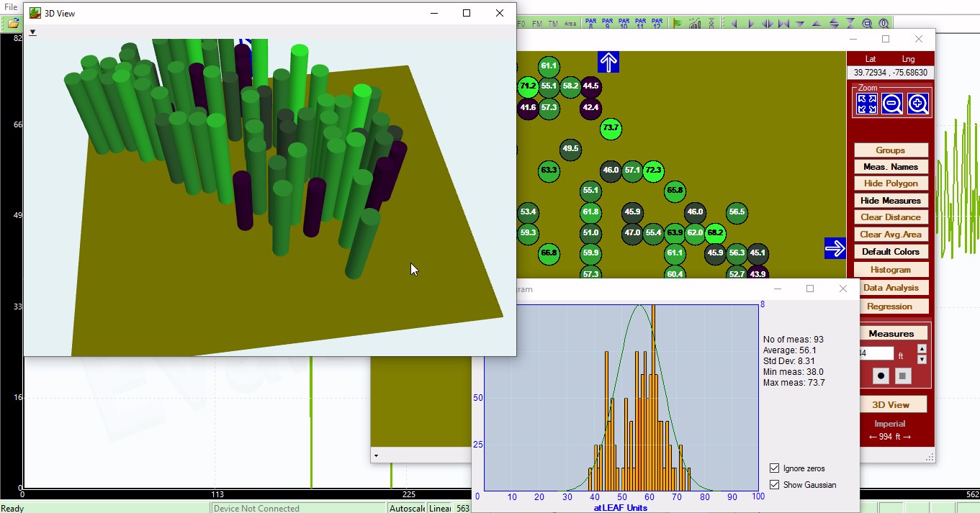The image size is (980, 513).
Task: Open the Regression analysis
Action: (891, 307)
